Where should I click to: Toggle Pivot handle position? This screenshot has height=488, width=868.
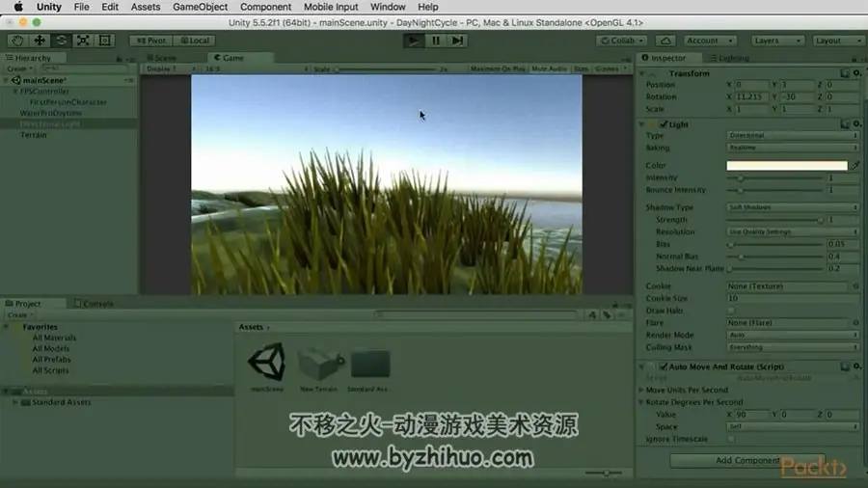pyautogui.click(x=151, y=41)
